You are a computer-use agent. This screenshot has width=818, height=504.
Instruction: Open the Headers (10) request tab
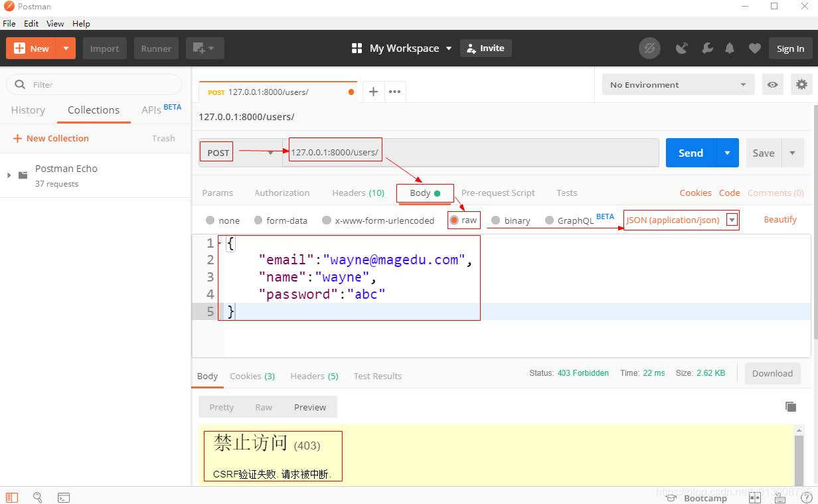pyautogui.click(x=359, y=193)
